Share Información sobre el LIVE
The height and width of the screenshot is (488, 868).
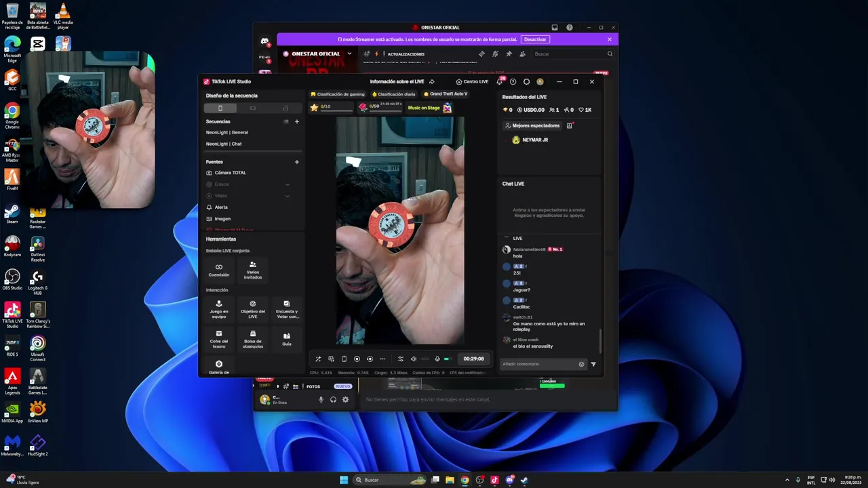click(x=432, y=82)
